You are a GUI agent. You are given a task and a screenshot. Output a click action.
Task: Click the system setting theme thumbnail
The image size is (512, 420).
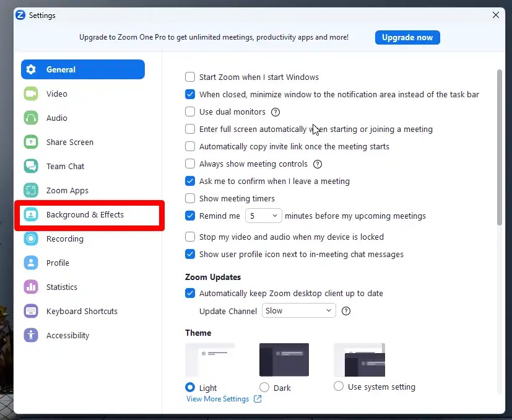[x=360, y=360]
